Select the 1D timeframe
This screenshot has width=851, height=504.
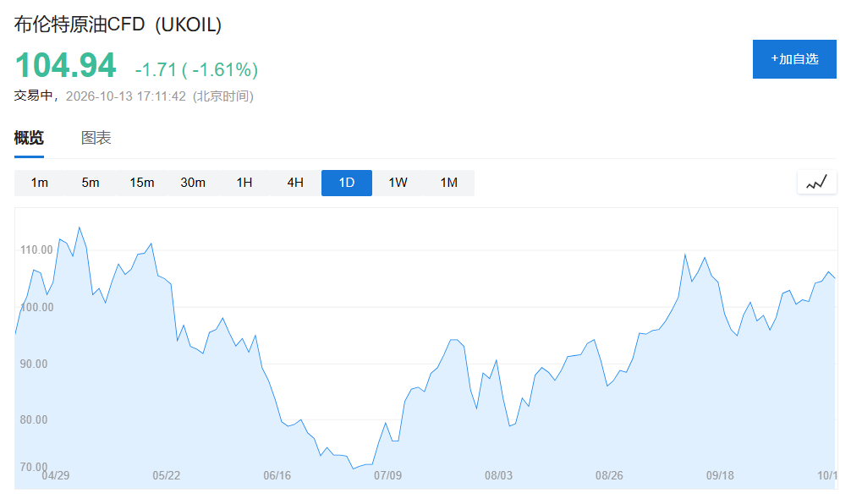(347, 183)
